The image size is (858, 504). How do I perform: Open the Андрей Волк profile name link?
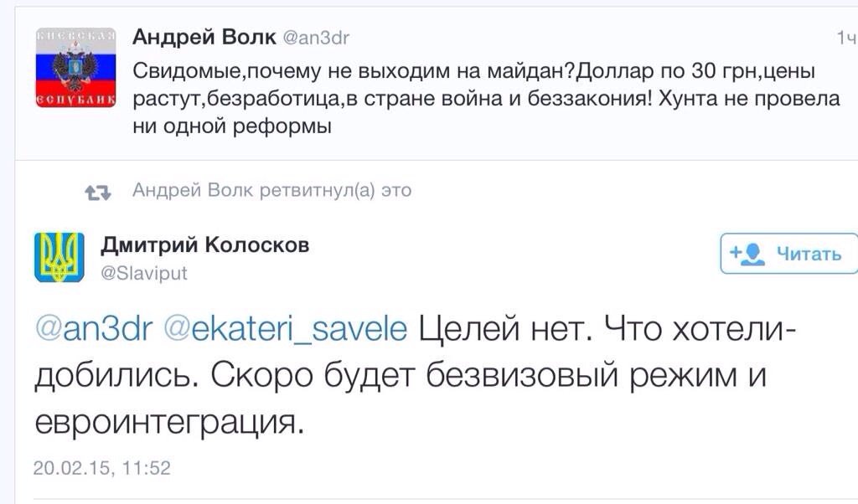click(204, 37)
